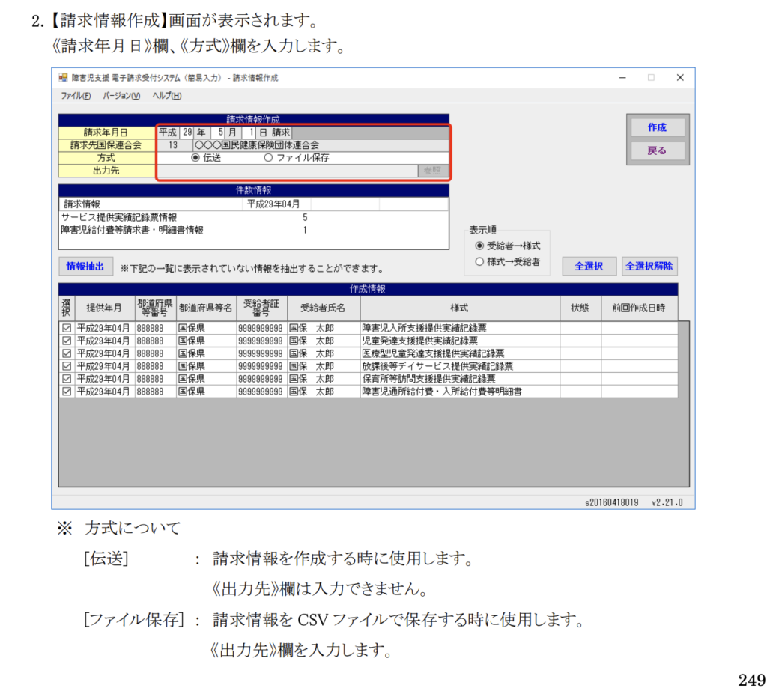
Task: Click the app icon in the title bar
Action: pos(62,78)
